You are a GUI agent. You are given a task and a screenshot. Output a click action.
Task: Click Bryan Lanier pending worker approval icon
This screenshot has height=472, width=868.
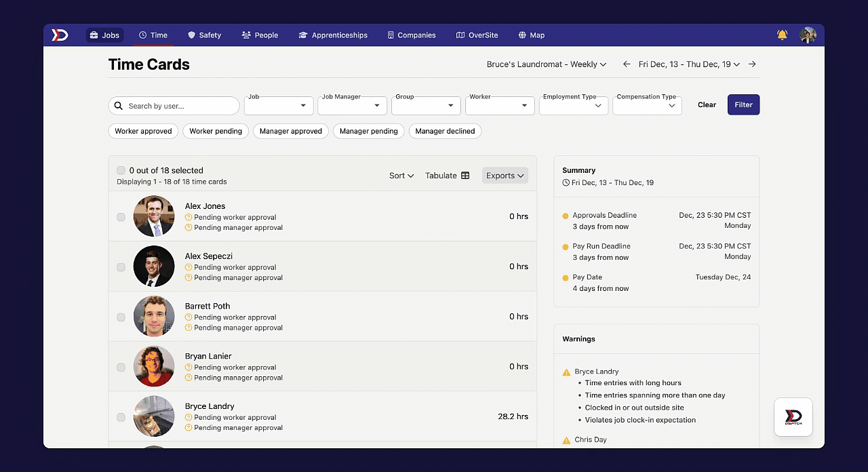tap(189, 368)
